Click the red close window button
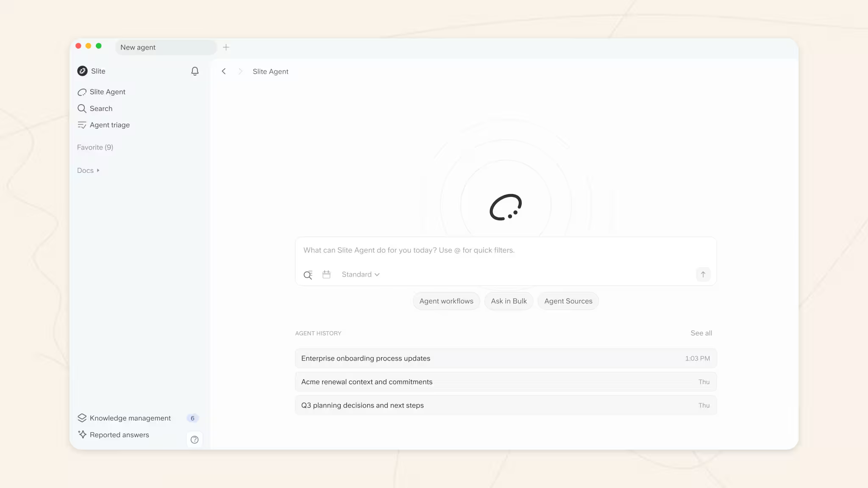The width and height of the screenshot is (868, 488). (78, 46)
